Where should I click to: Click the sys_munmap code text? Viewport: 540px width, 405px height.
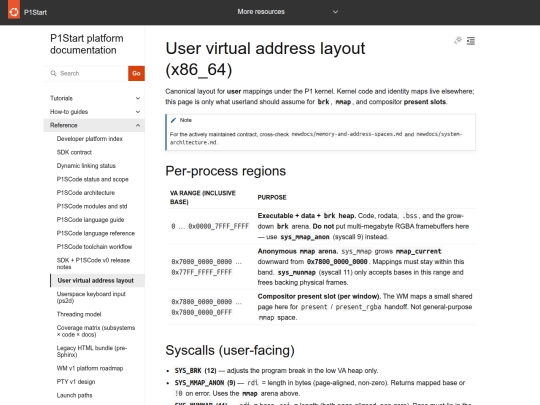[297, 272]
